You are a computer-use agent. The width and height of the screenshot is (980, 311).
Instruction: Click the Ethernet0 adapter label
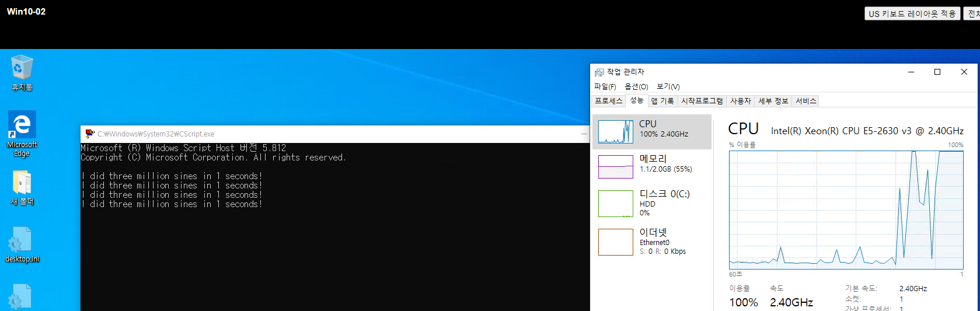(654, 243)
